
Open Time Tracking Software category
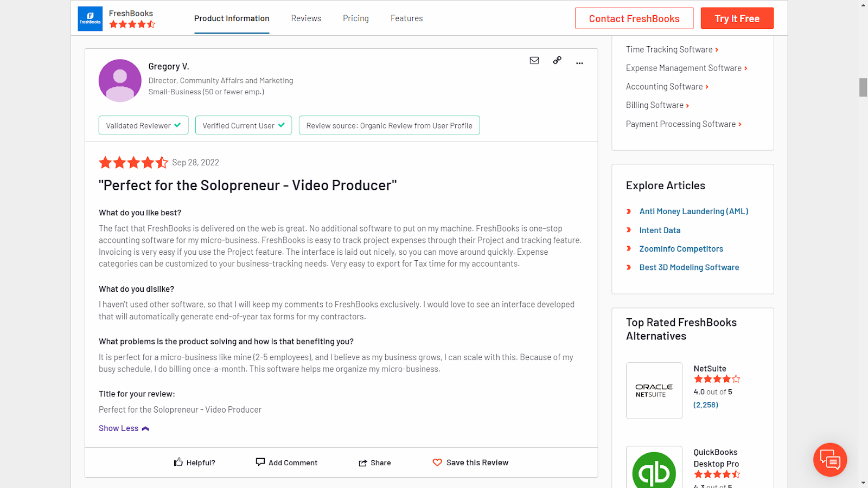pyautogui.click(x=672, y=49)
